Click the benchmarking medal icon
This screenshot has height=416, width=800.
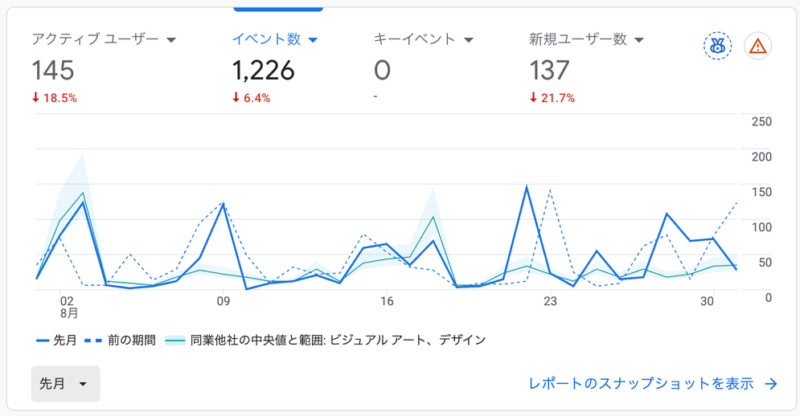click(717, 46)
